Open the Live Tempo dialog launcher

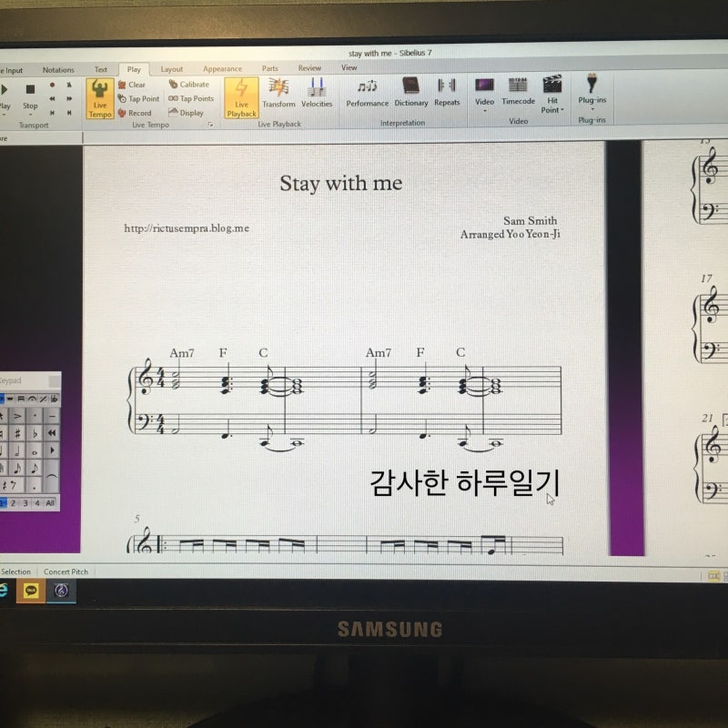[x=211, y=125]
